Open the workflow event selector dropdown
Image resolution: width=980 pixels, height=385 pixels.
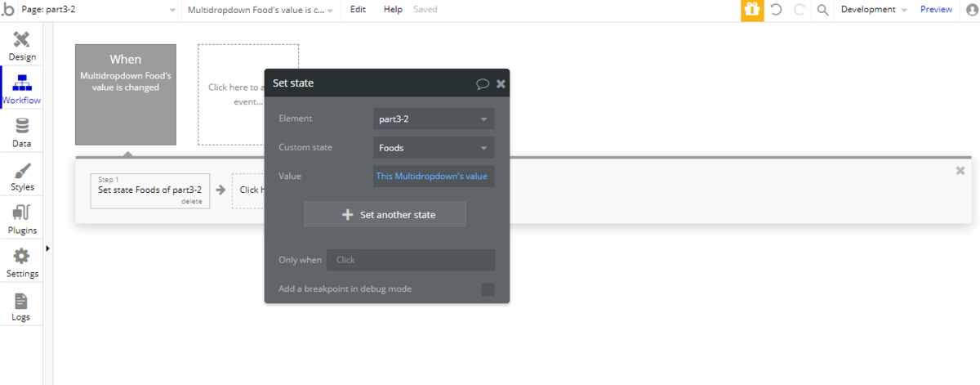(261, 10)
